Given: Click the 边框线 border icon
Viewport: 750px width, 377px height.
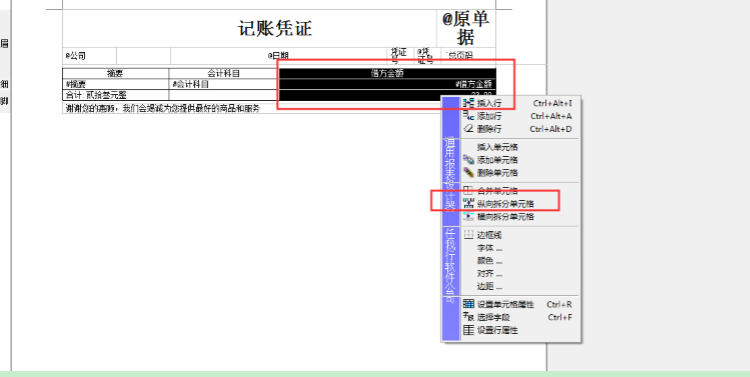Looking at the screenshot, I should (x=469, y=235).
